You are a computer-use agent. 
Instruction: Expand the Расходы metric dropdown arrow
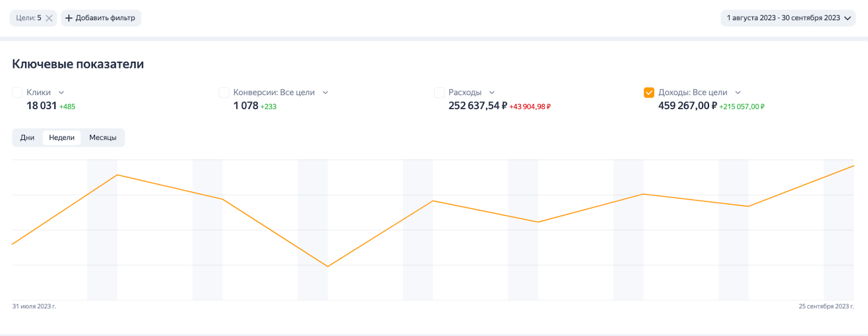tap(492, 93)
